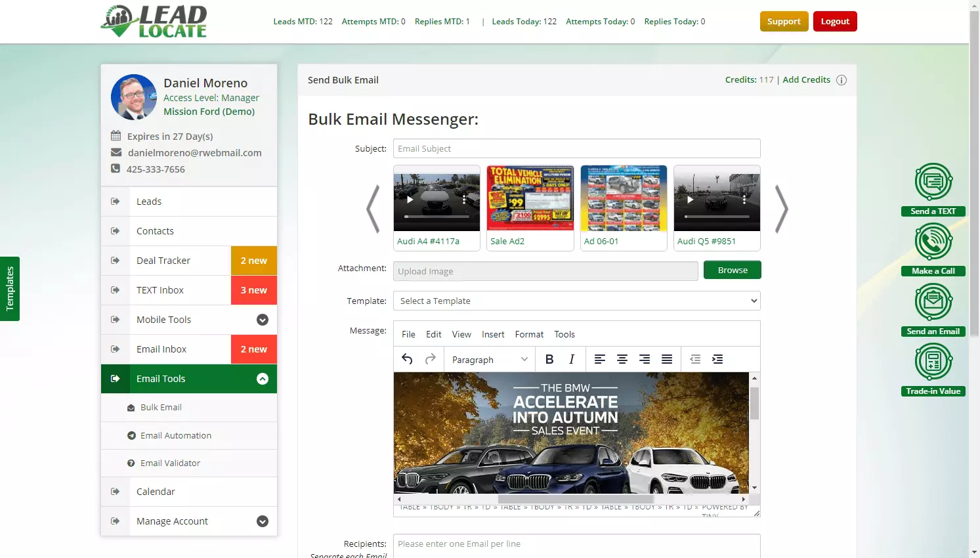Align message text right
The width and height of the screenshot is (980, 558).
(x=645, y=359)
